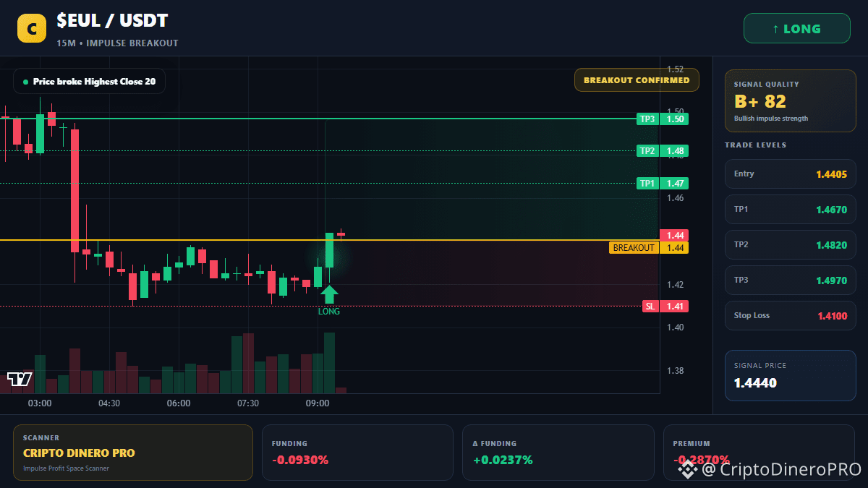Click the BREAKOUT CONFIRMED badge

(637, 80)
